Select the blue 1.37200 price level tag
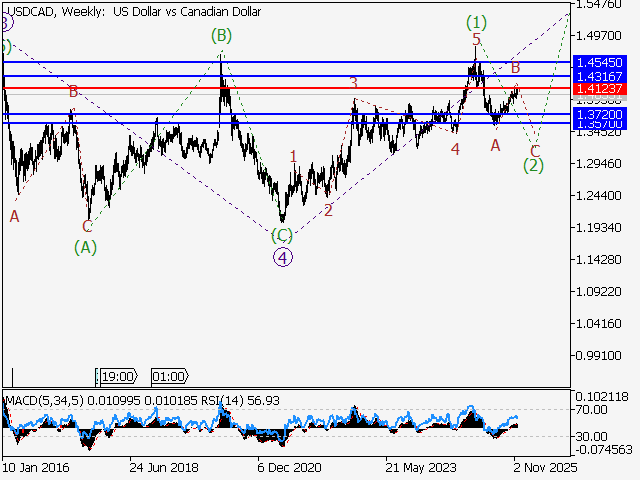The image size is (640, 480). (598, 114)
